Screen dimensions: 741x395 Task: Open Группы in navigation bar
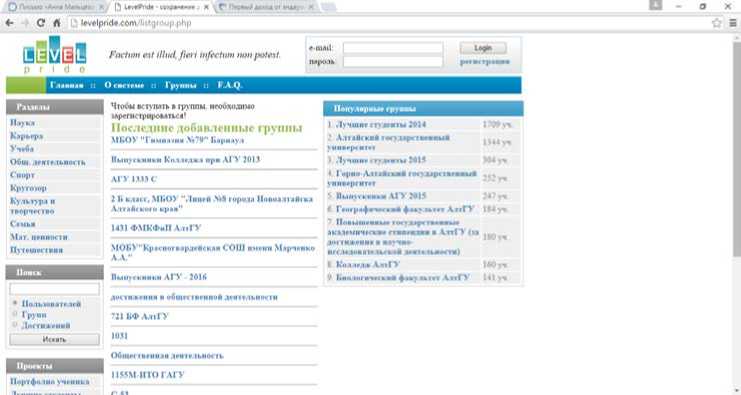tap(181, 86)
